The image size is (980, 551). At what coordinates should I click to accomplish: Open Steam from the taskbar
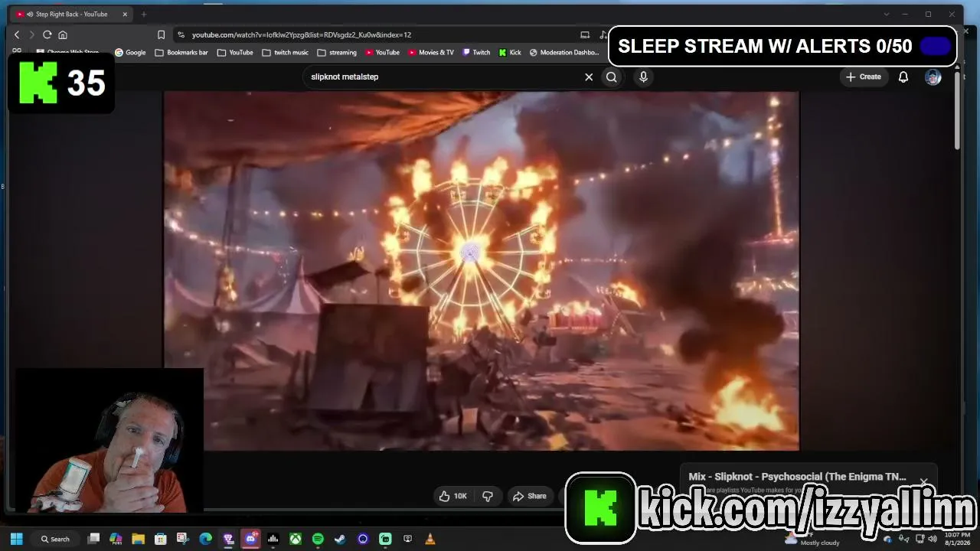340,539
